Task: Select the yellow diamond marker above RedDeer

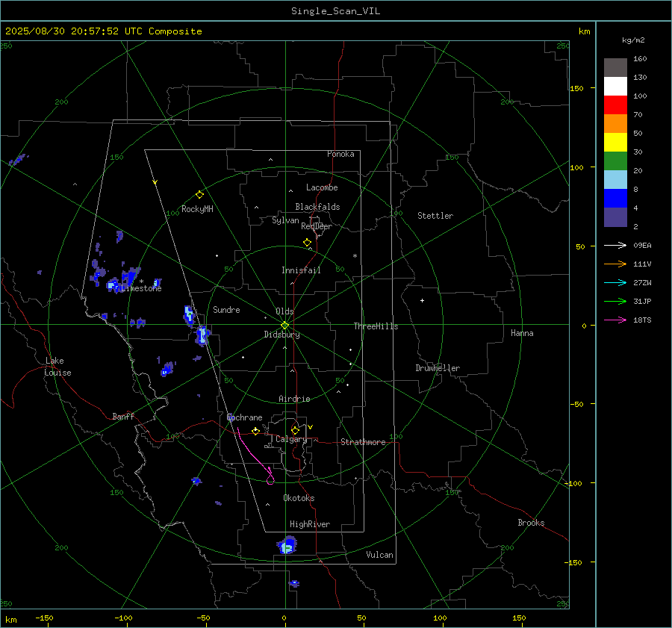Action: click(307, 243)
